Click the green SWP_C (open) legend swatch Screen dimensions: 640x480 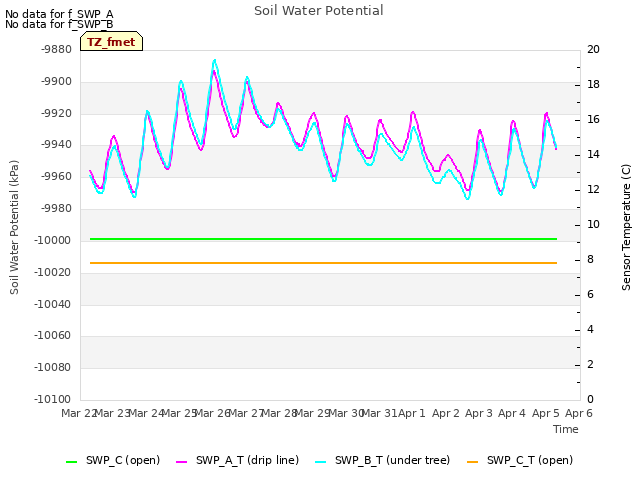71,462
